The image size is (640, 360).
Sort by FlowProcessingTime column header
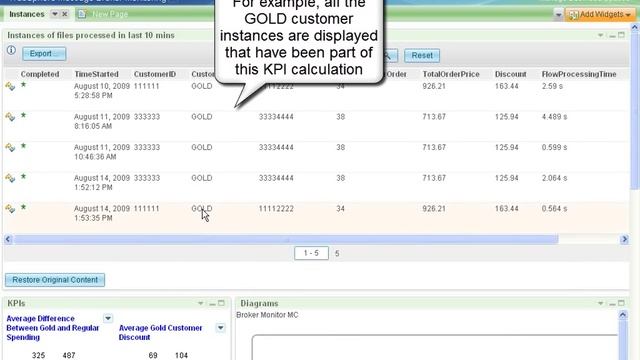[x=579, y=74]
